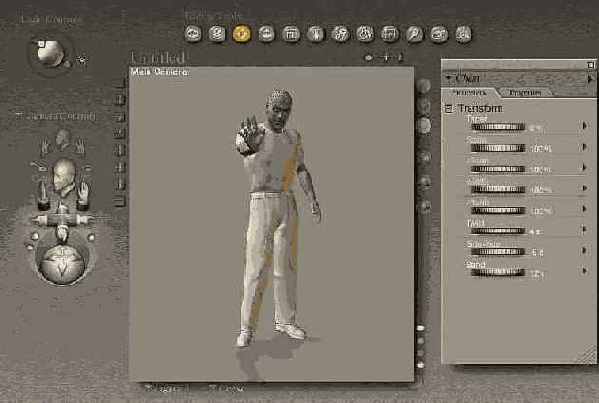
Task: Click the right hand camera move control
Action: pos(83,195)
